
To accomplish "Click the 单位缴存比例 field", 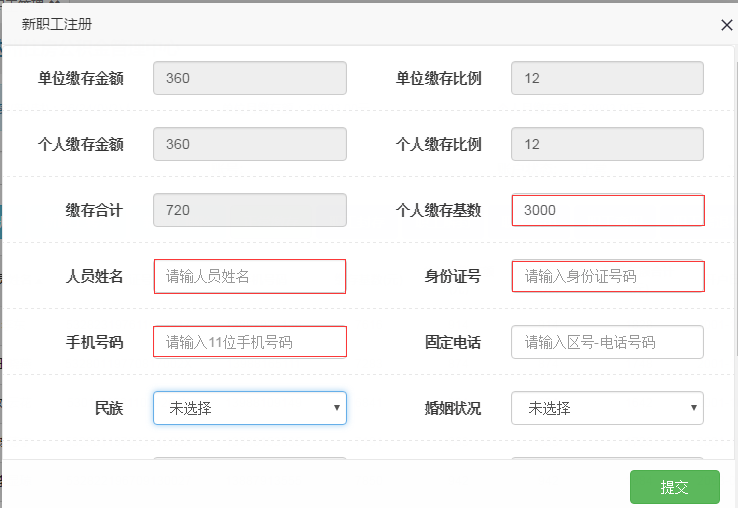I will [x=607, y=78].
